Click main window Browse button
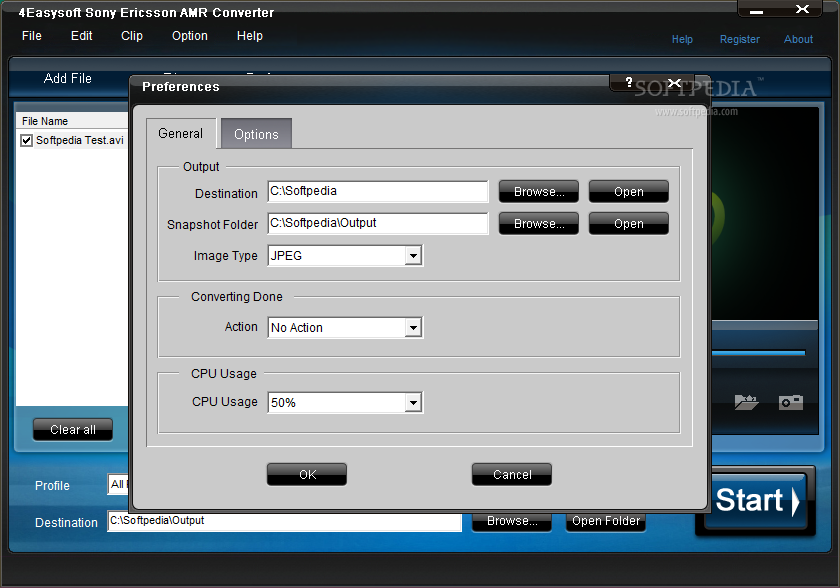Viewport: 840px width, 588px height. tap(512, 521)
